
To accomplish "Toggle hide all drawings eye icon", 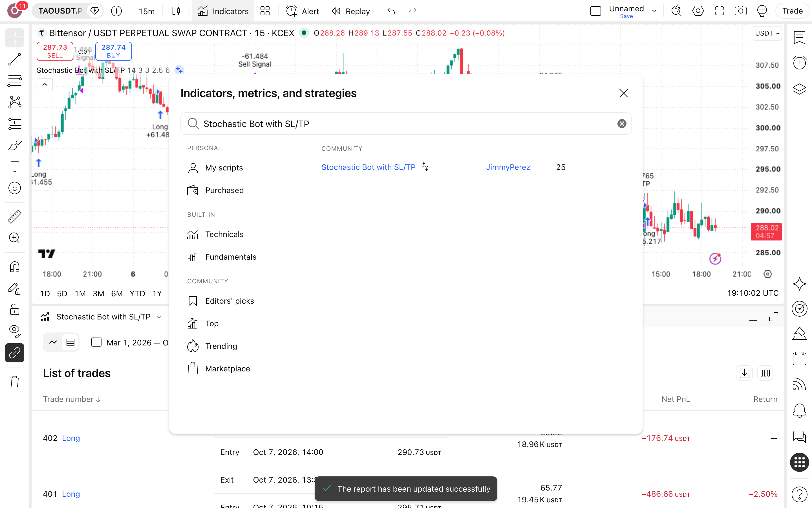I will coord(15,331).
